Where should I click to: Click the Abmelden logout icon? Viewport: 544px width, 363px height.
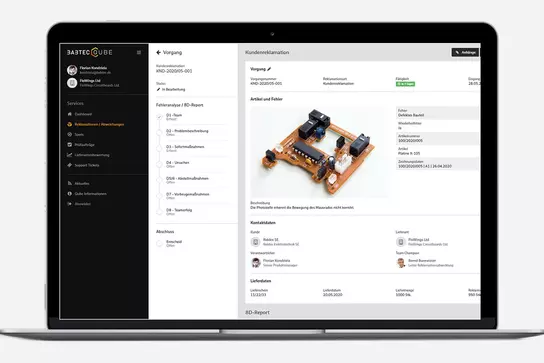[69, 204]
